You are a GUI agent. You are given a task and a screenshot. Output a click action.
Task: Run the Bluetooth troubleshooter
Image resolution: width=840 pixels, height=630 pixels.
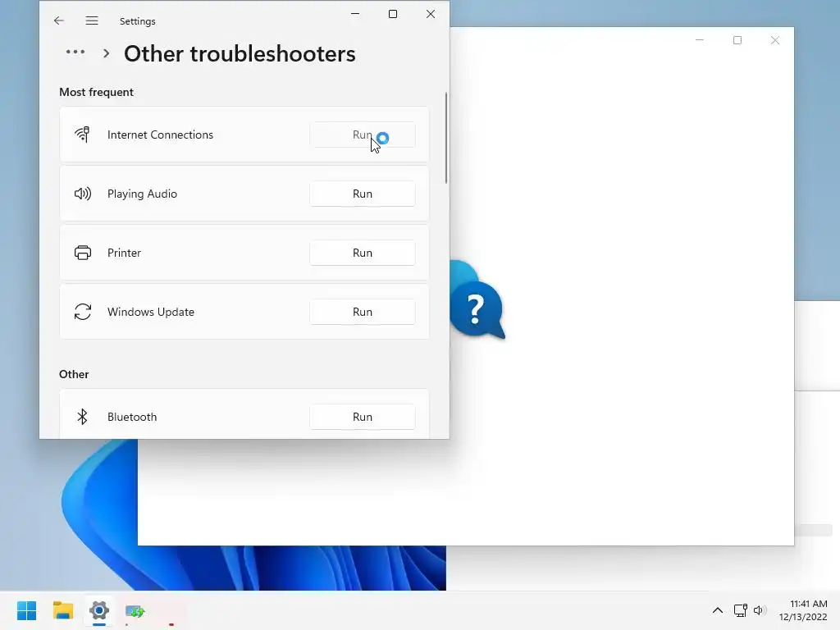point(362,416)
